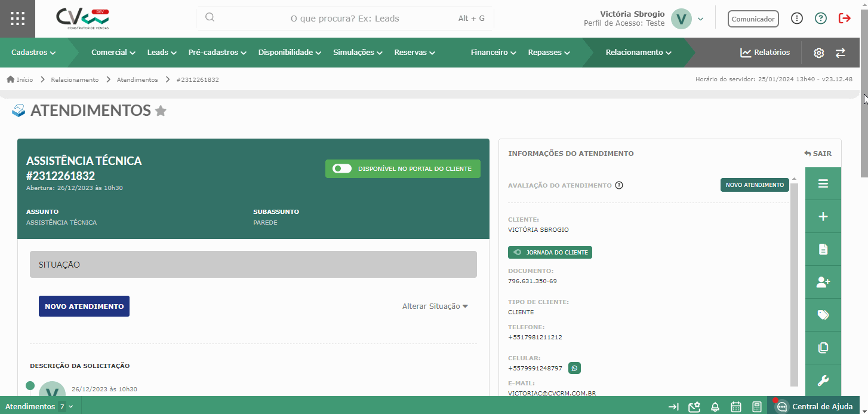Click the home icon in breadcrumb
The width and height of the screenshot is (868, 414).
[11, 79]
